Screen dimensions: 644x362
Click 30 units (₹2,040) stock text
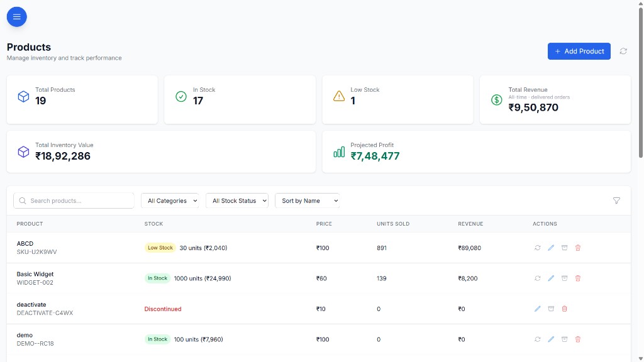click(x=203, y=248)
